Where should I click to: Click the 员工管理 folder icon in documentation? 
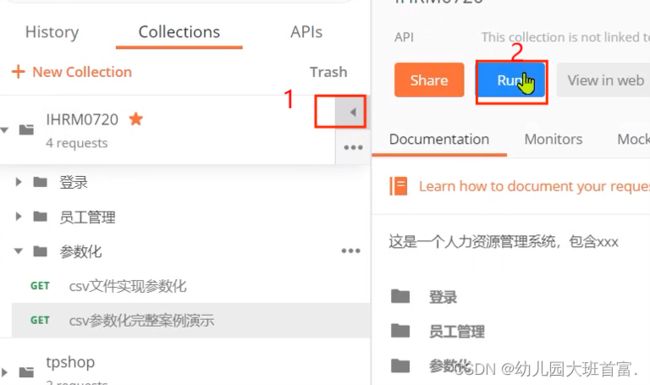(400, 331)
